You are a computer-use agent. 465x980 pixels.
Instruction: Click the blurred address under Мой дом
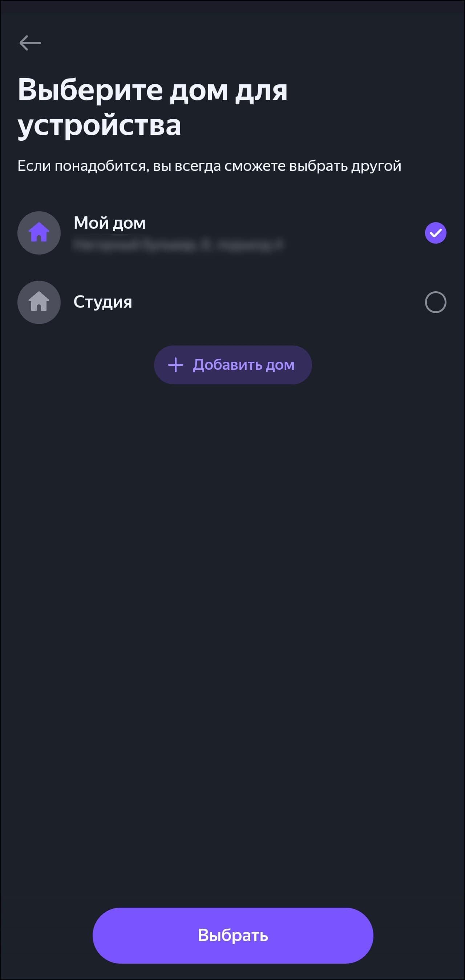pos(178,245)
